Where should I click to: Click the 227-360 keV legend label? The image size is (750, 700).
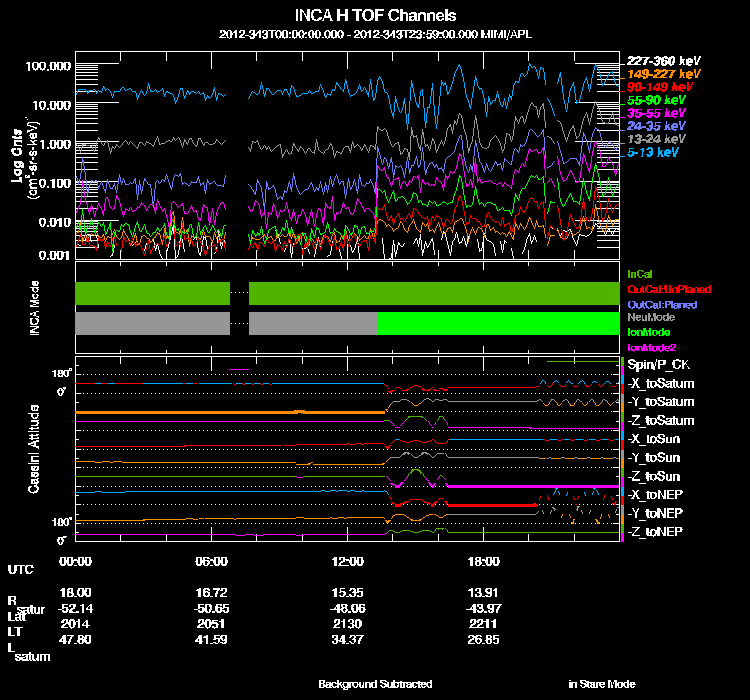pyautogui.click(x=660, y=60)
